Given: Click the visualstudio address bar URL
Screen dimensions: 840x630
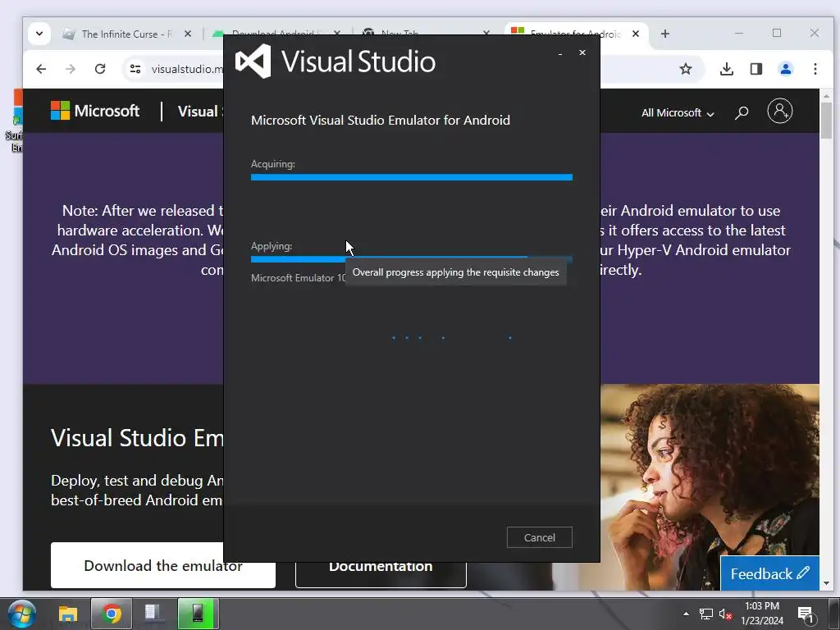Looking at the screenshot, I should click(187, 69).
